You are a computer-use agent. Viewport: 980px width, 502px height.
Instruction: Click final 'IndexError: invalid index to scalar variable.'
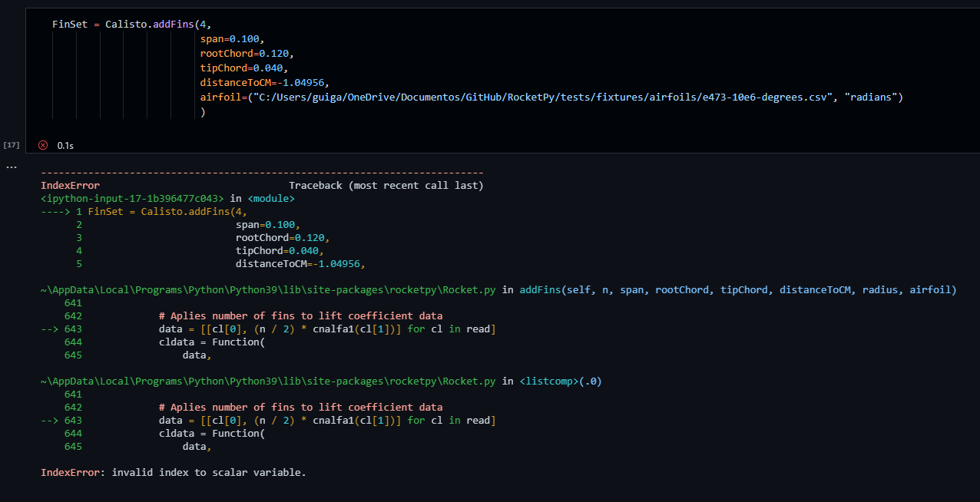pos(174,473)
